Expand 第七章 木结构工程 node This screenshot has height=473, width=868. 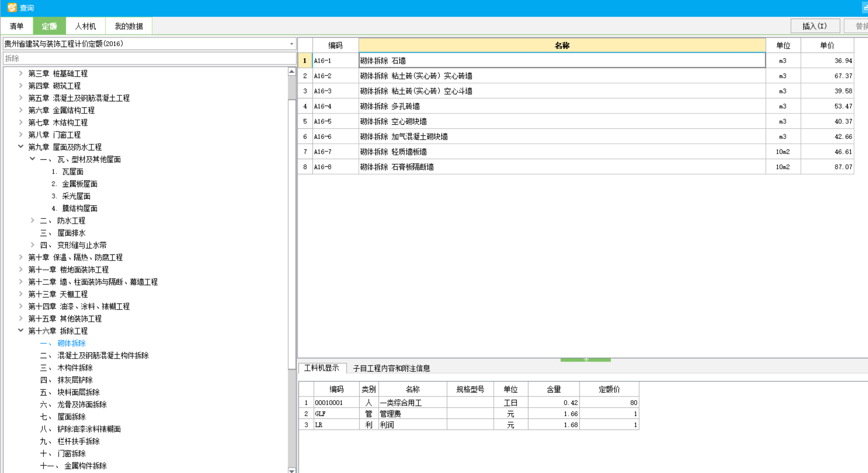(21, 122)
